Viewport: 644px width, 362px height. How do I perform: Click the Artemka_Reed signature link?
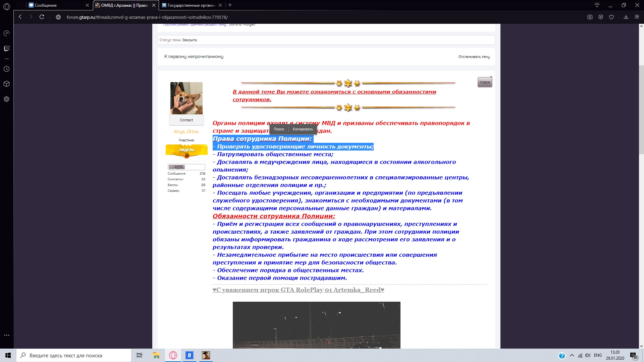click(x=298, y=290)
